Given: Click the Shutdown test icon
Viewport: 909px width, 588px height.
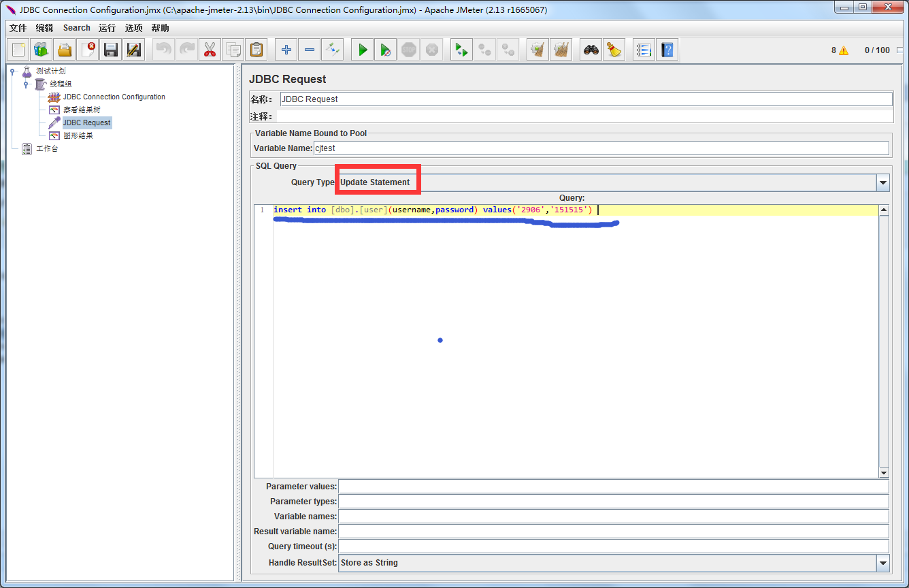Looking at the screenshot, I should coord(432,50).
